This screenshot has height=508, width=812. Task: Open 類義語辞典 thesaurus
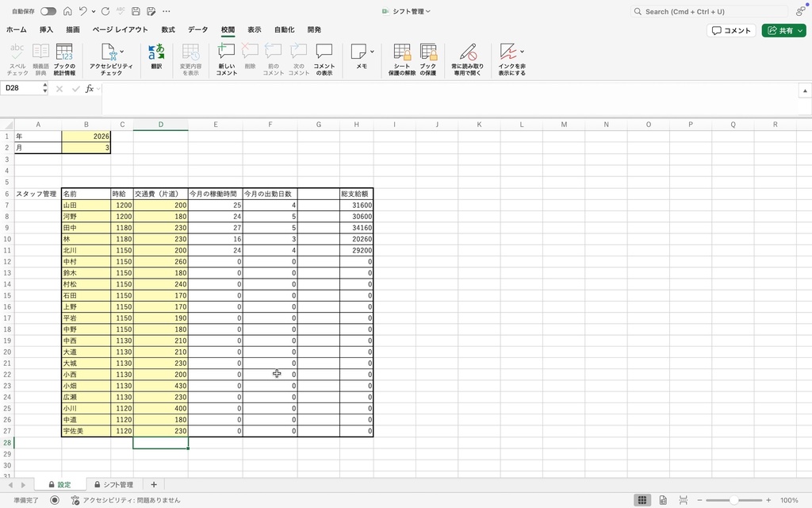click(40, 59)
